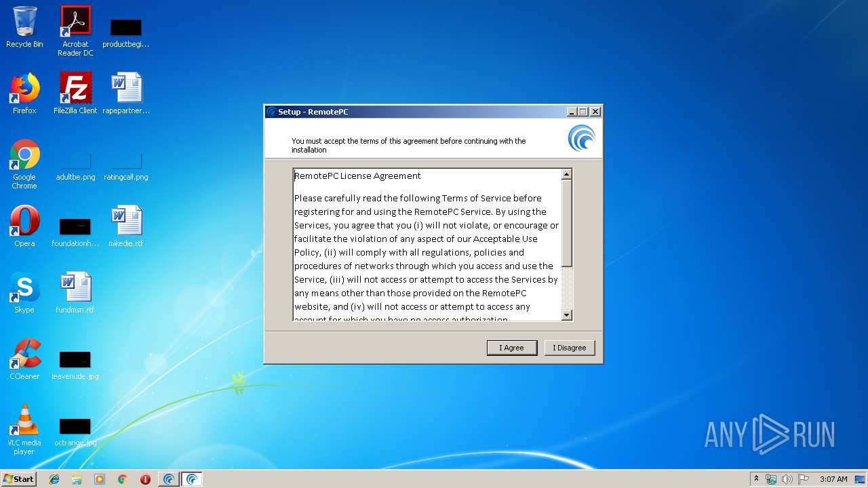Click the I Agree button
Screen dimensions: 868x488
point(512,348)
